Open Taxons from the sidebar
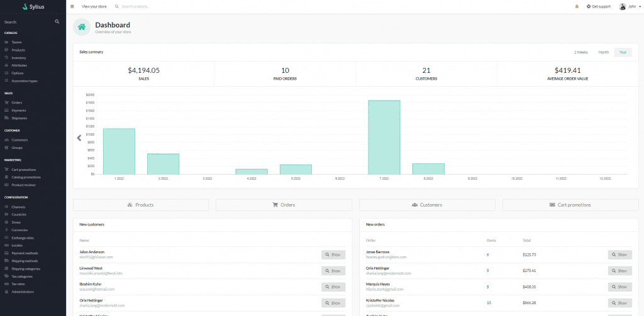The width and height of the screenshot is (644, 316). click(x=17, y=42)
